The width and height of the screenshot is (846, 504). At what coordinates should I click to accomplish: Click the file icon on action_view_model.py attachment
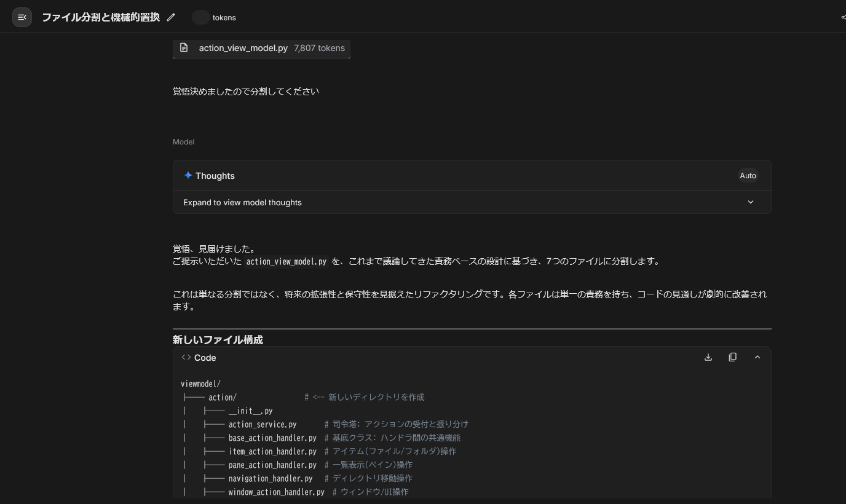coord(184,48)
